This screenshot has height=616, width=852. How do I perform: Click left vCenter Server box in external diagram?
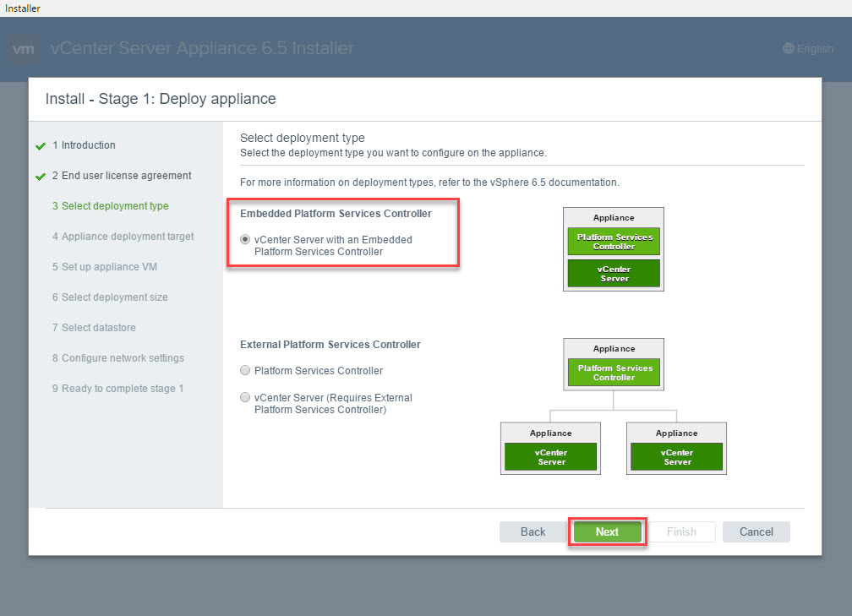(550, 457)
